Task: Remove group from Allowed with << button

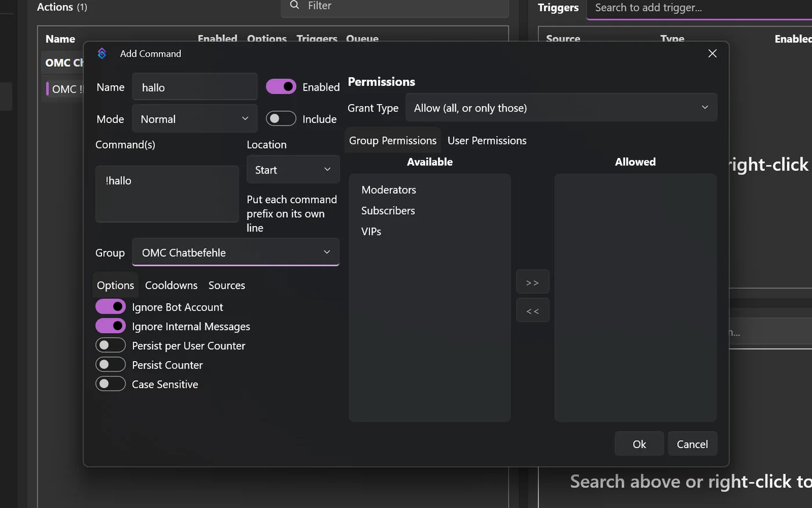Action: point(532,311)
